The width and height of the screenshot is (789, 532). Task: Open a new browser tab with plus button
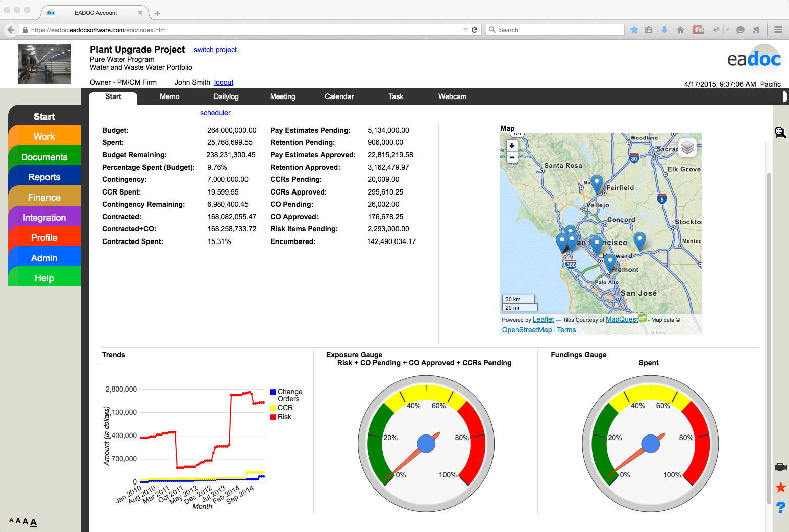[x=157, y=13]
